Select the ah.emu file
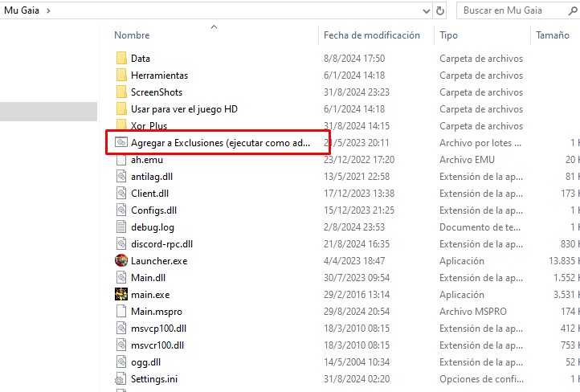 click(x=146, y=160)
